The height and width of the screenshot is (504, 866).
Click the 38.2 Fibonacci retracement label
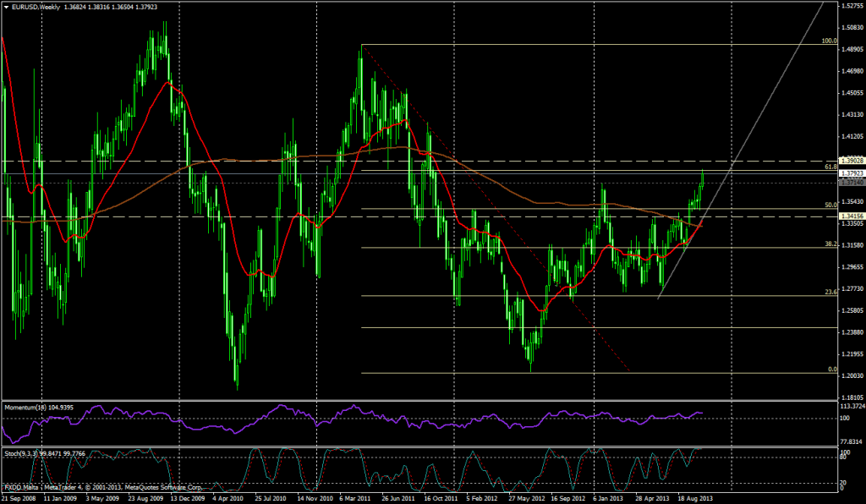pyautogui.click(x=830, y=244)
